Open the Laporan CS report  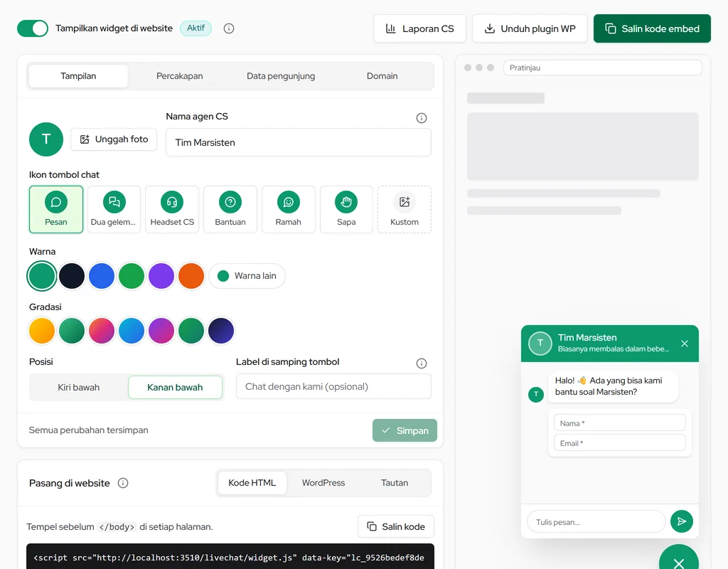click(x=419, y=28)
